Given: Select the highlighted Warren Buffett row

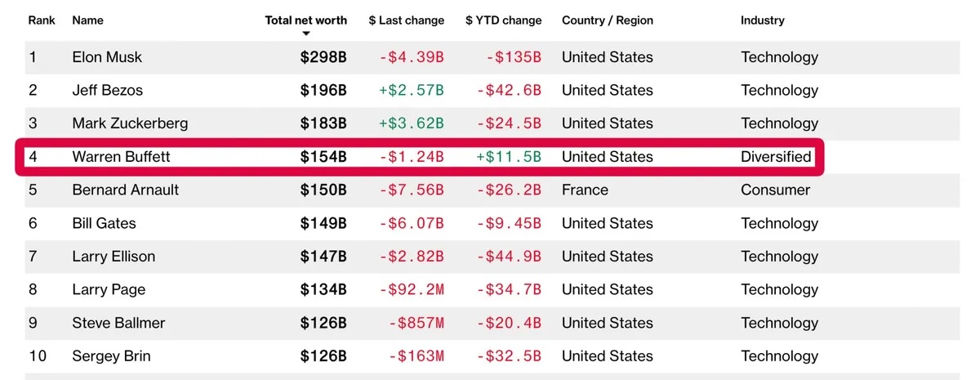Looking at the screenshot, I should point(421,157).
